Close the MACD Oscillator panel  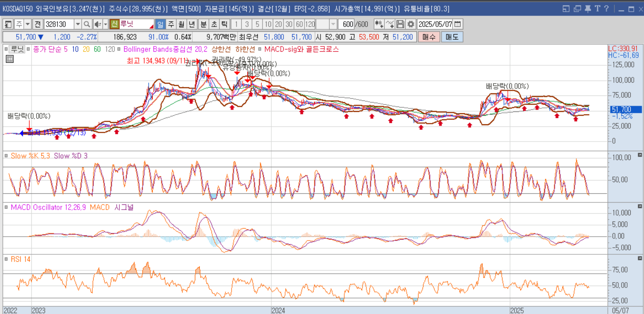click(x=640, y=207)
